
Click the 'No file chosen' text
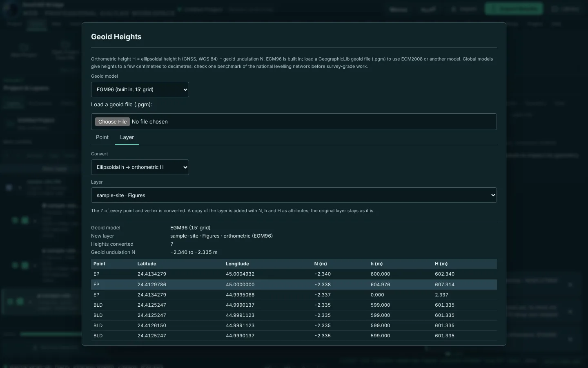tap(149, 122)
